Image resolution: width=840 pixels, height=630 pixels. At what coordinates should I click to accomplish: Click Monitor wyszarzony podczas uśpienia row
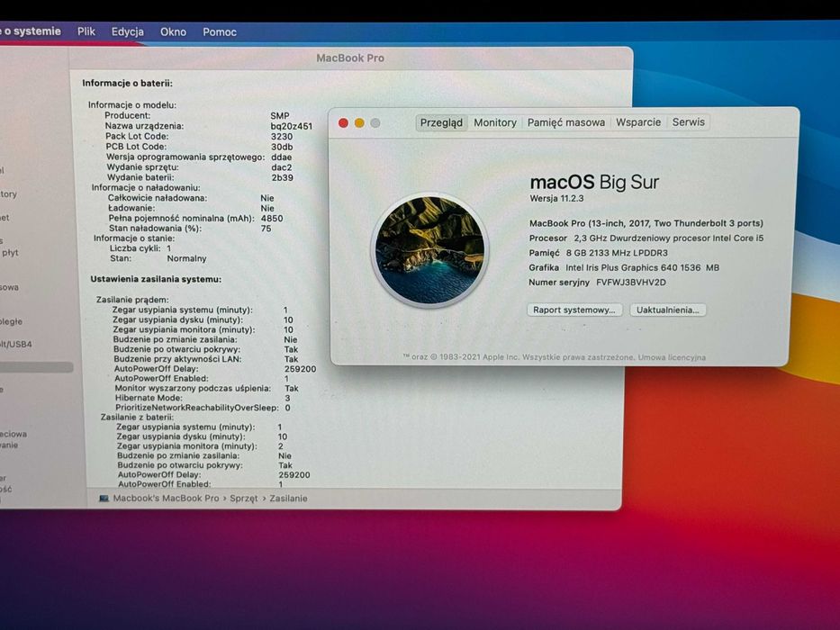(x=206, y=389)
